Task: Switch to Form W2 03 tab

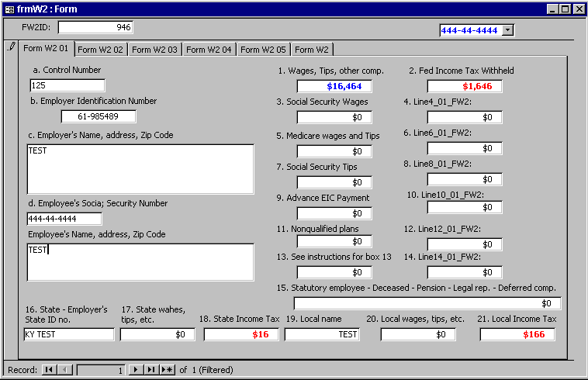Action: coord(154,50)
